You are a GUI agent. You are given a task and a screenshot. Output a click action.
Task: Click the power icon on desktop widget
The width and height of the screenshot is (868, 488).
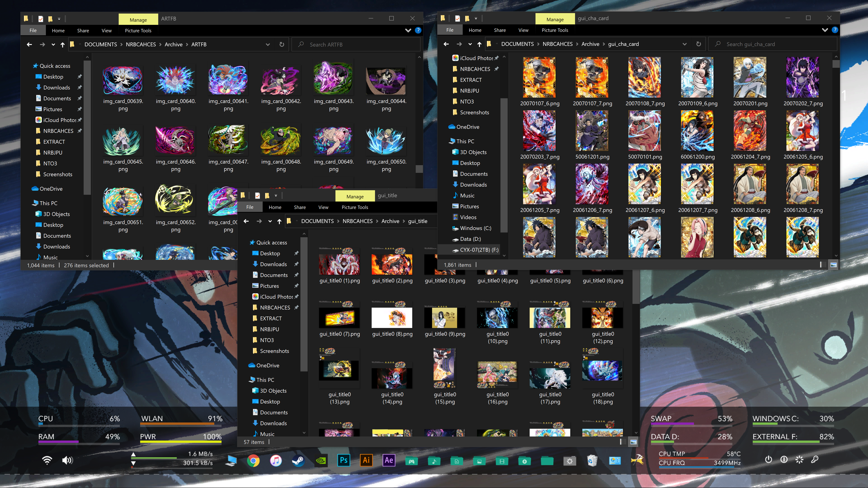pos(768,459)
